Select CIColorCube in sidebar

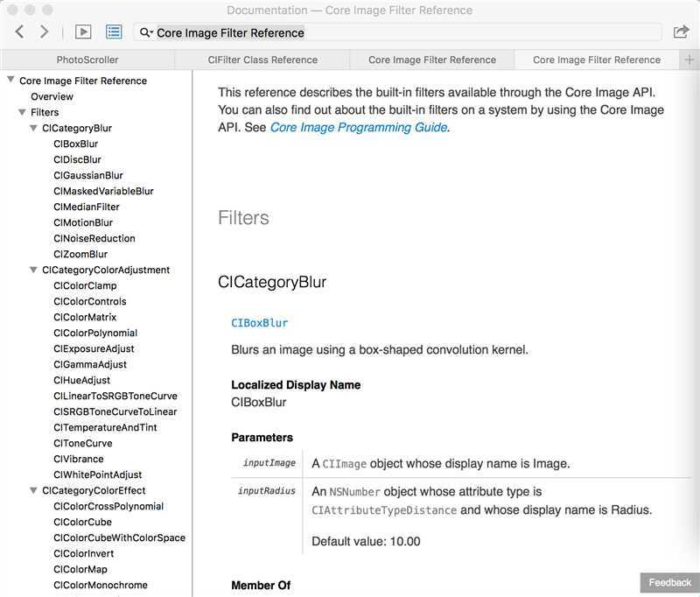82,522
